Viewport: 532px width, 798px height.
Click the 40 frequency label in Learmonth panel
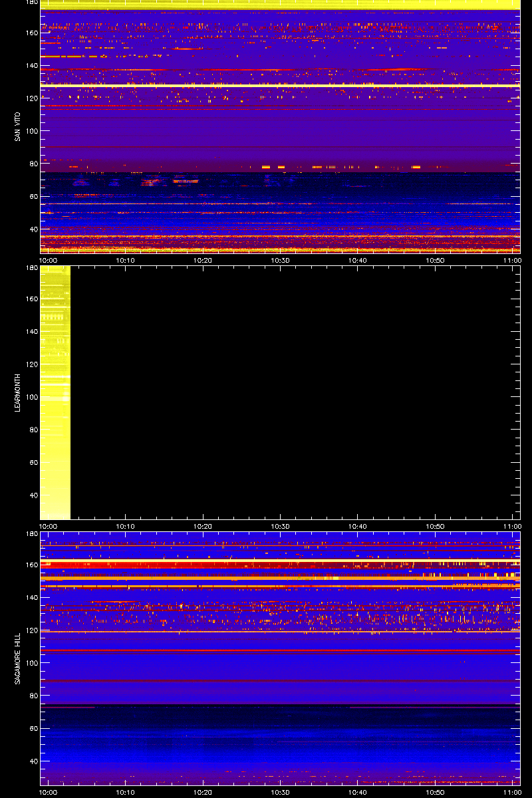33,495
